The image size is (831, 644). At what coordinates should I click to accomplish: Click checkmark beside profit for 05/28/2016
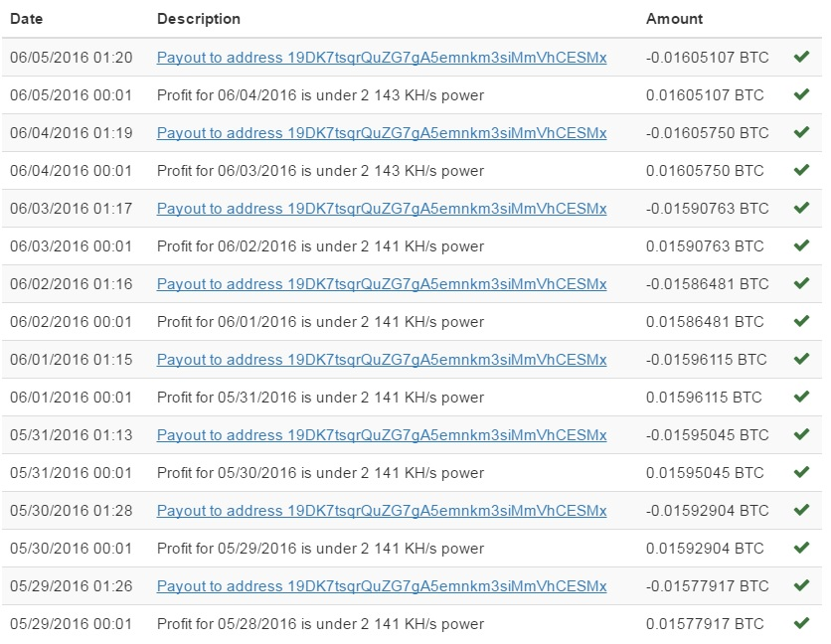[801, 623]
